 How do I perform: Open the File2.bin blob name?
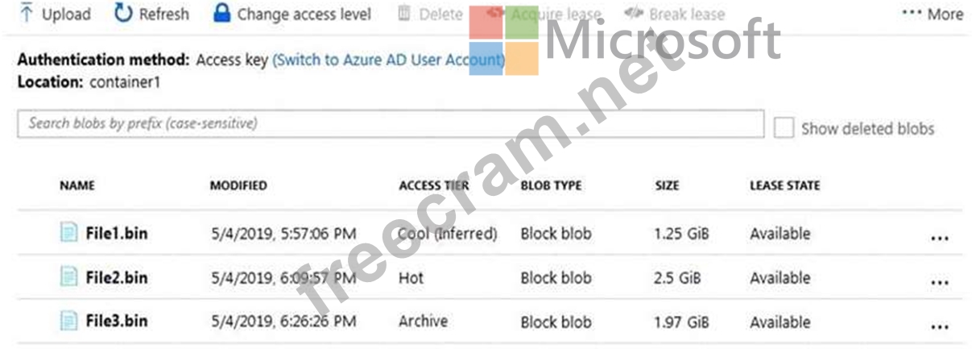[117, 277]
